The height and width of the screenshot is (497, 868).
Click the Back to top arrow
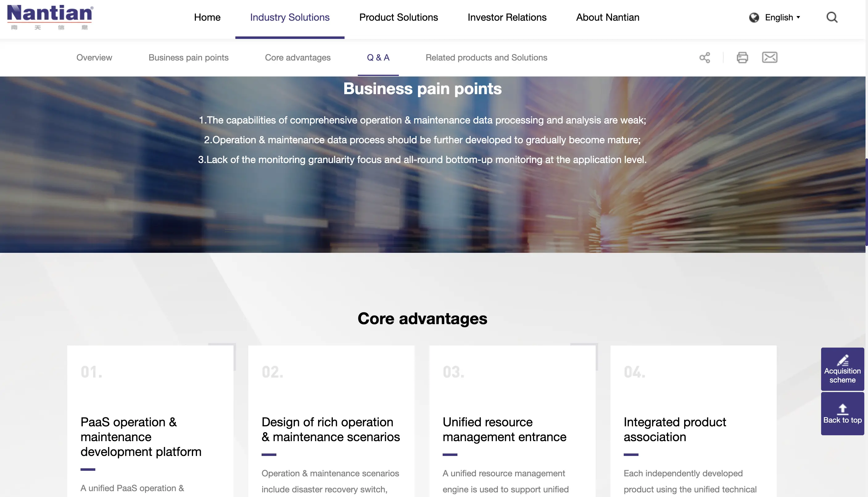[842, 409]
